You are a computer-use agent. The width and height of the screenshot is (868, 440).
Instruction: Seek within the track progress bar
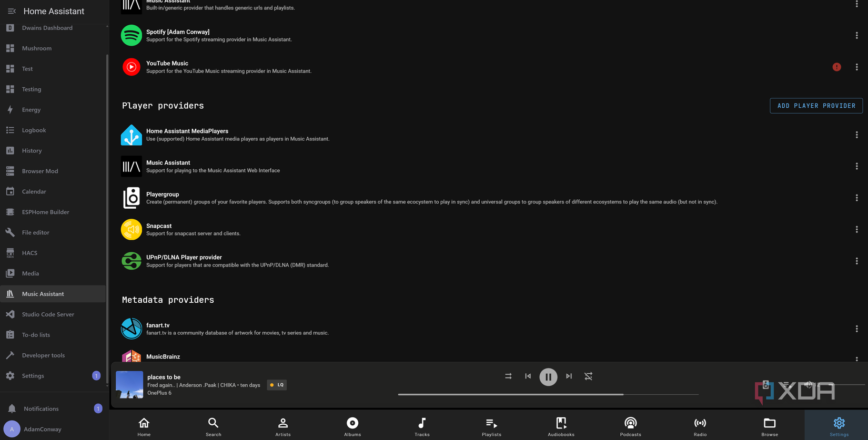(x=548, y=394)
